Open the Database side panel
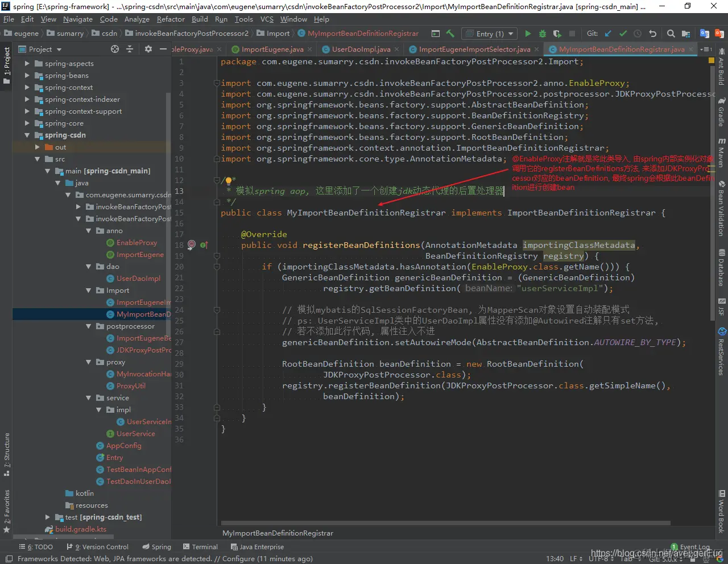Screen dimensions: 728x564 tap(721, 268)
